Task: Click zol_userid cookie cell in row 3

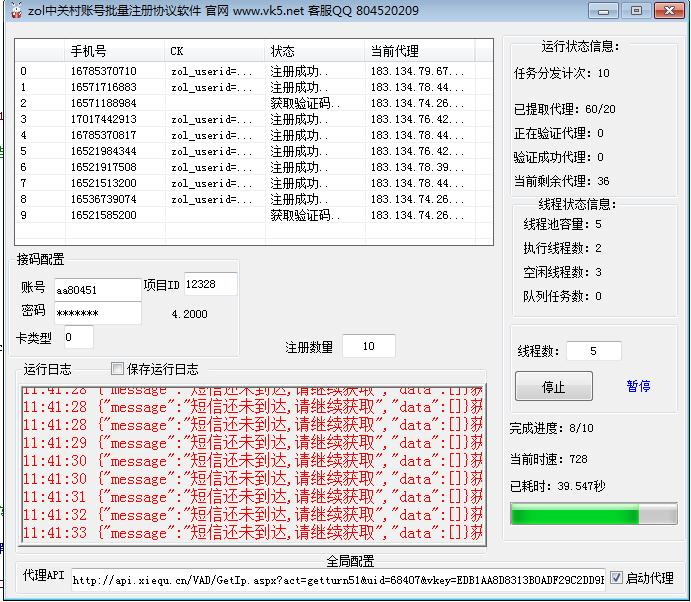Action: tap(212, 119)
